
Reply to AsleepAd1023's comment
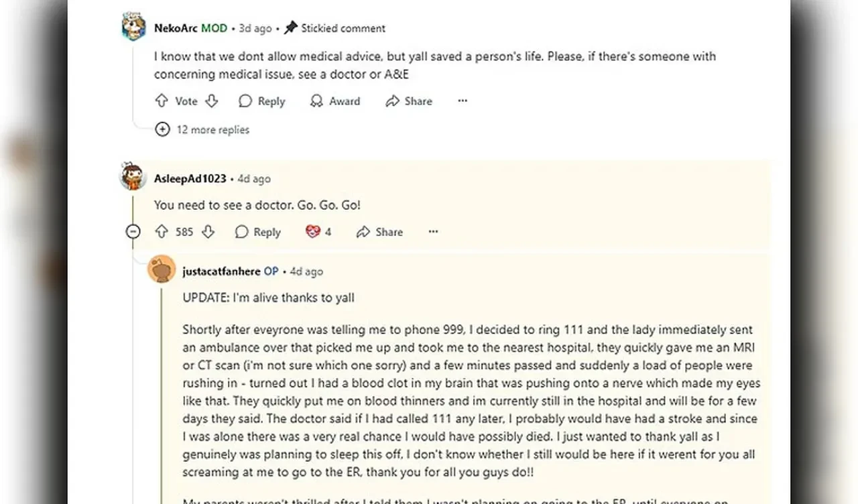tap(258, 232)
